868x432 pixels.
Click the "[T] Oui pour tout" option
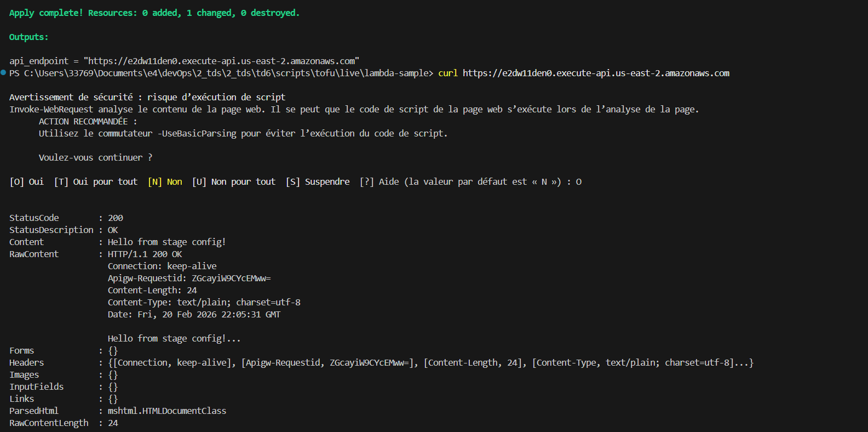click(96, 181)
